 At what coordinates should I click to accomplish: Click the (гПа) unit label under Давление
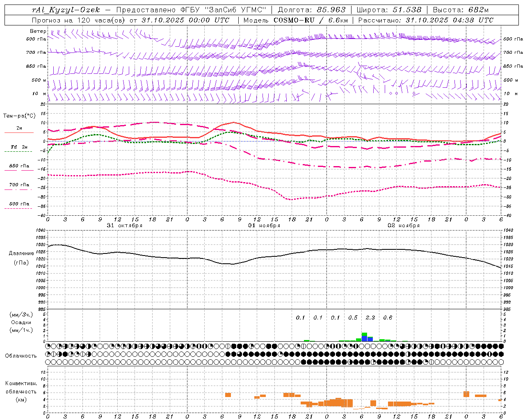[21, 263]
